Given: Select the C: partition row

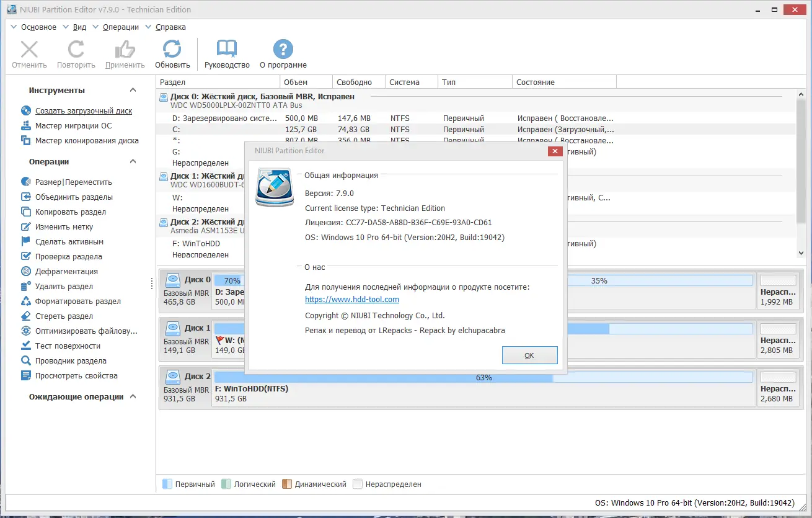Looking at the screenshot, I should [475, 130].
